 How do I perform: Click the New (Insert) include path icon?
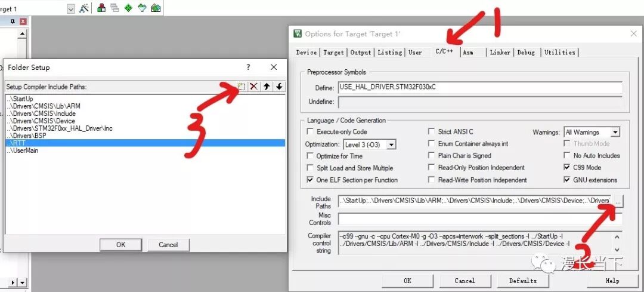(241, 87)
